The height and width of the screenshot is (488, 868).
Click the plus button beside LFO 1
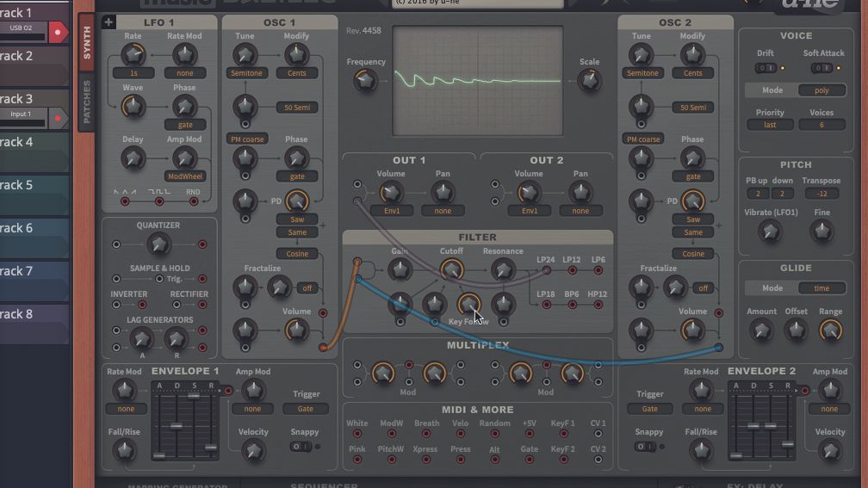(x=108, y=22)
